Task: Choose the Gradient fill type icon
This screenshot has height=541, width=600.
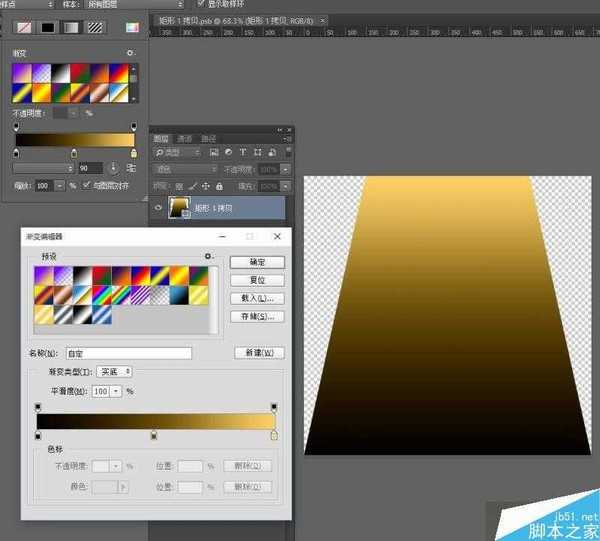Action: coord(71,27)
